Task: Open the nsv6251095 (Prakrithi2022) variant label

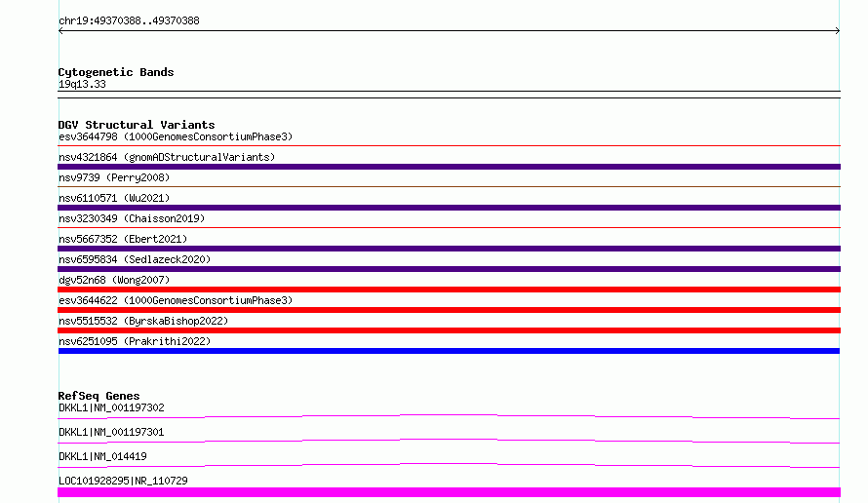Action: coord(135,341)
